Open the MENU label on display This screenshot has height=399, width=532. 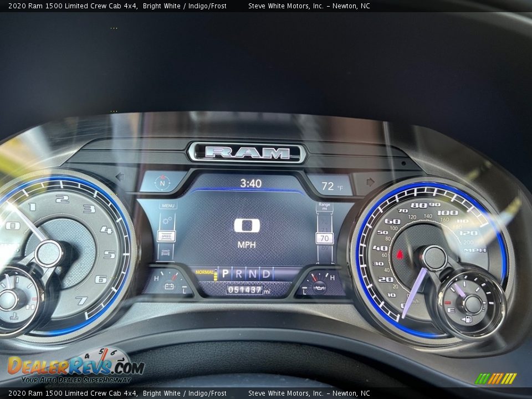click(168, 206)
